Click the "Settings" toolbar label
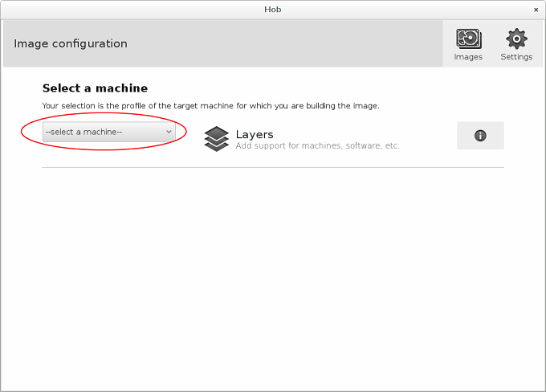Viewport: 546px width, 392px height. point(515,57)
